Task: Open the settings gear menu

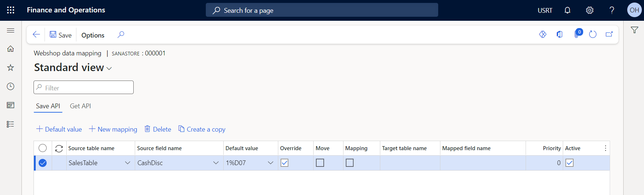Action: point(589,10)
